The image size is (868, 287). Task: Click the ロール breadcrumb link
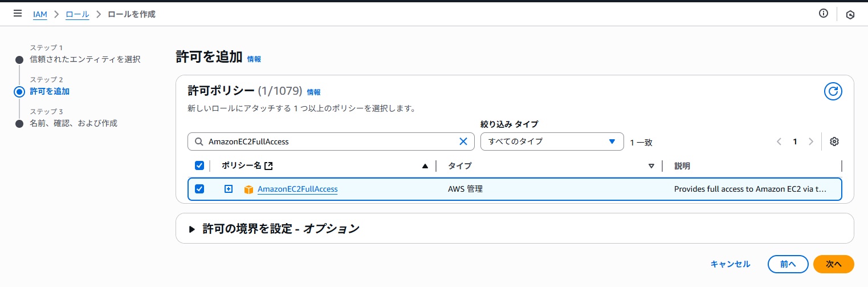pos(77,14)
